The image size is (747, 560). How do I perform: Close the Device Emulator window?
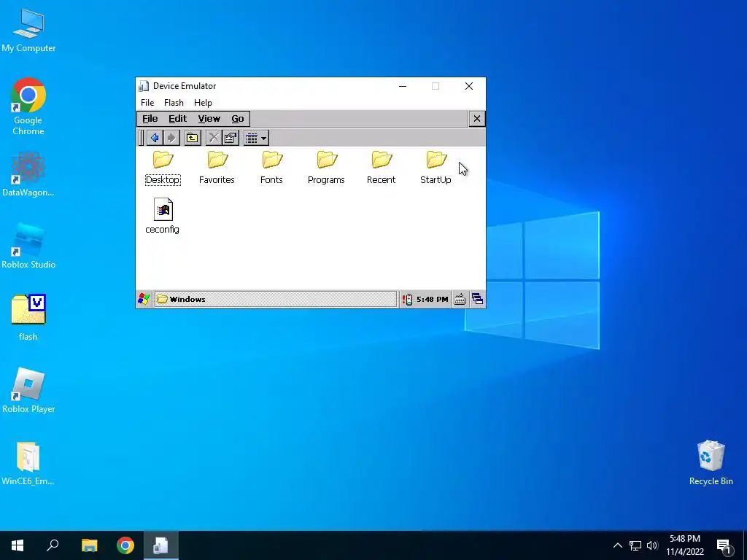pos(469,86)
